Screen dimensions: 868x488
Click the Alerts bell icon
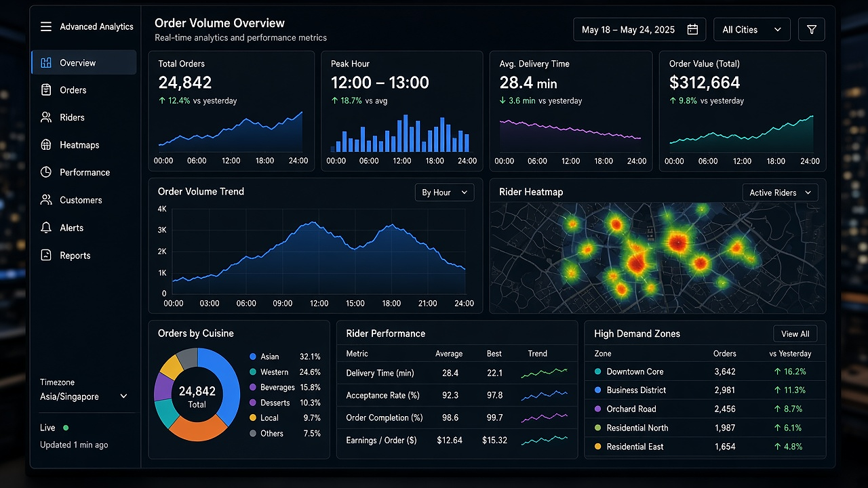(46, 228)
